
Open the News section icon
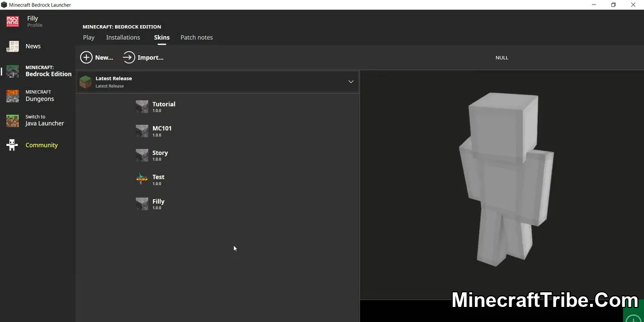[13, 46]
